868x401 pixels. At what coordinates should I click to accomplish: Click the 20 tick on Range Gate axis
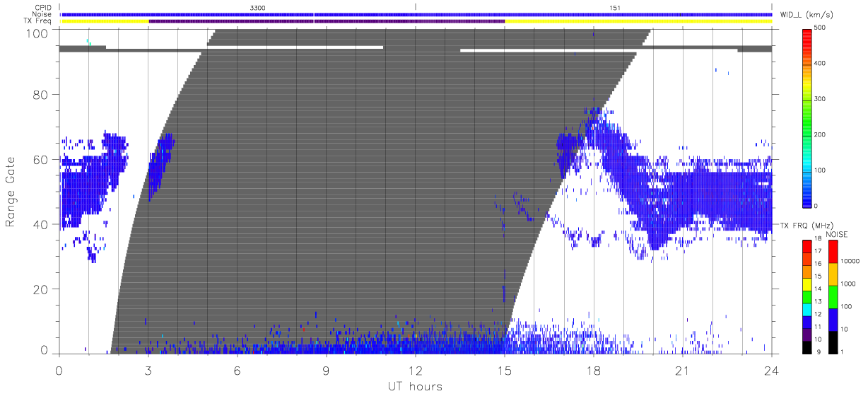42,289
